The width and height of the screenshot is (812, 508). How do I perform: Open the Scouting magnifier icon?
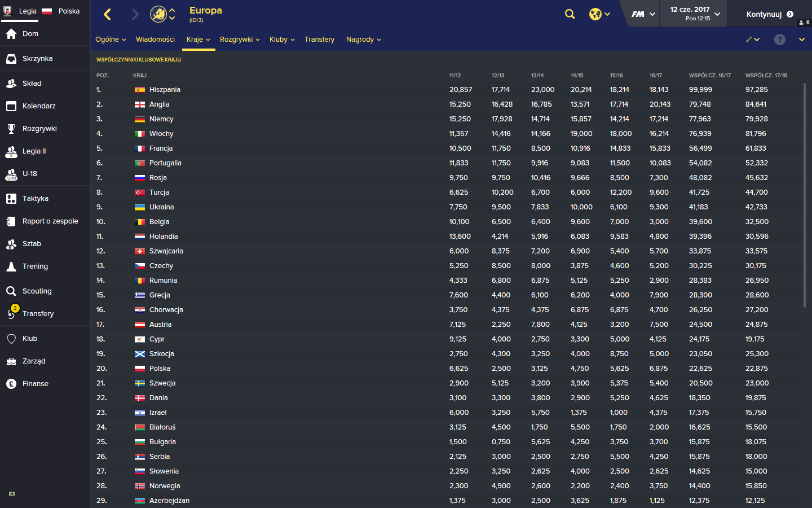[11, 291]
